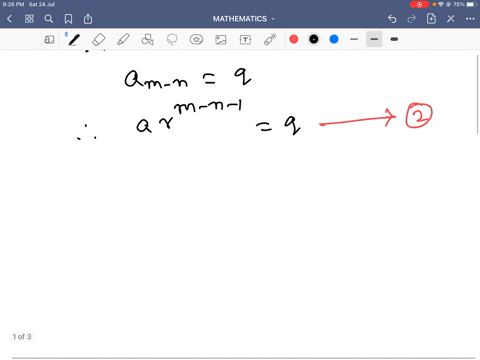Choose the red pen color
Screen dimensions: 480x360
294,39
